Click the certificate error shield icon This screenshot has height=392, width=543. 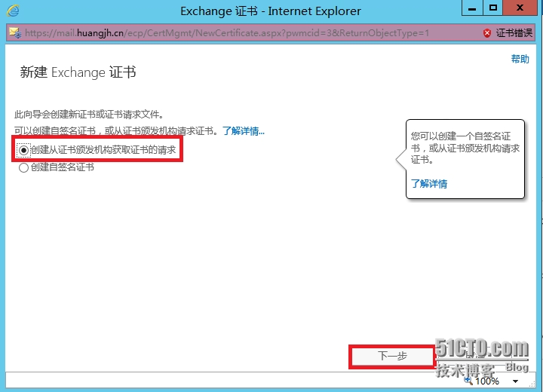(487, 33)
